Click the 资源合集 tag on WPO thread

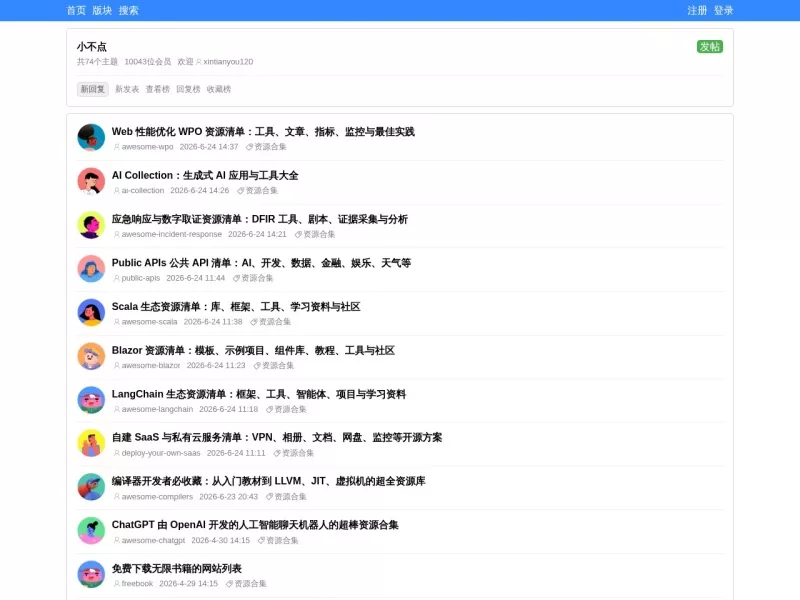point(266,147)
